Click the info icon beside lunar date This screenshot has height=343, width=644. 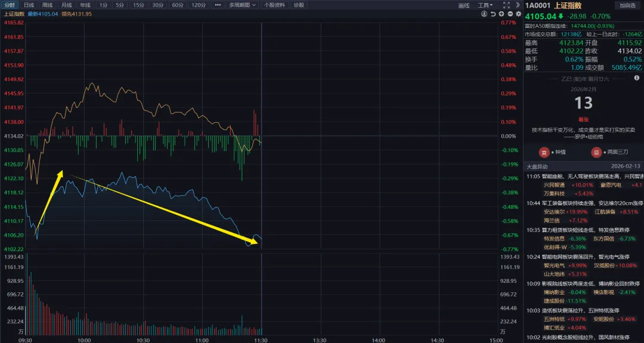coord(637,78)
